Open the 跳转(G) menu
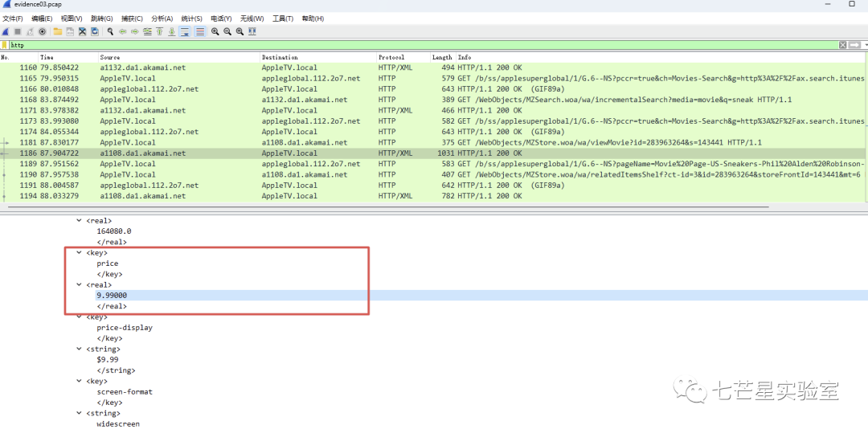This screenshot has width=868, height=429. [x=102, y=18]
